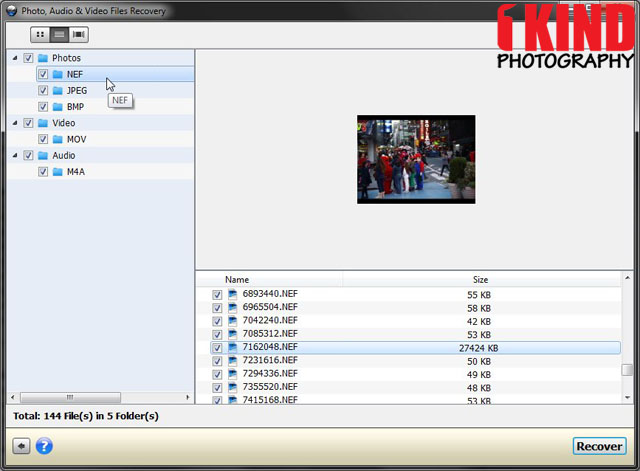This screenshot has height=471, width=640.
Task: Select file name 7294336.NEF
Action: tap(270, 373)
